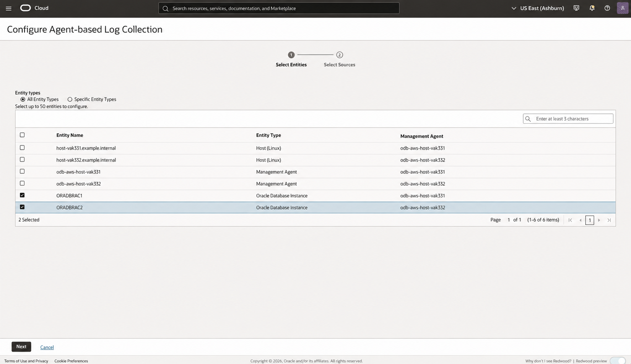This screenshot has height=364, width=631.
Task: Click the 2 Selected status text
Action: [x=29, y=220]
